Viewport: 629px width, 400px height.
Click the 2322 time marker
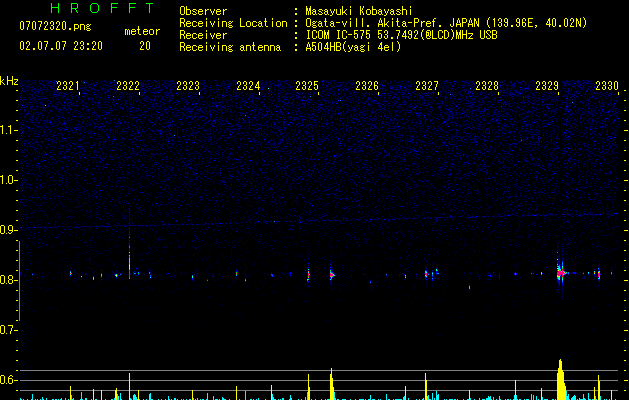click(x=128, y=86)
